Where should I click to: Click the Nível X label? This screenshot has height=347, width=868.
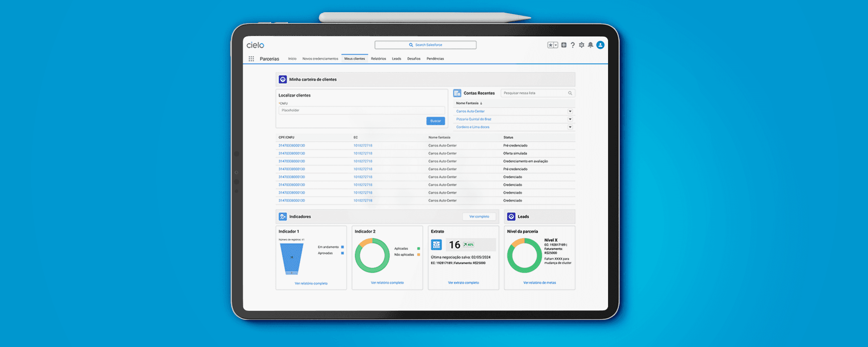551,240
